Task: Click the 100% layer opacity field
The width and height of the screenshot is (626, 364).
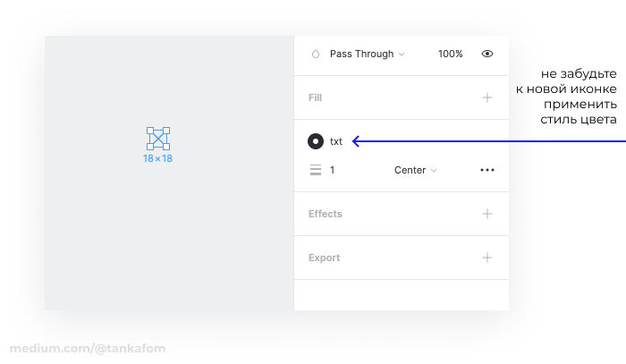Action: [x=450, y=54]
